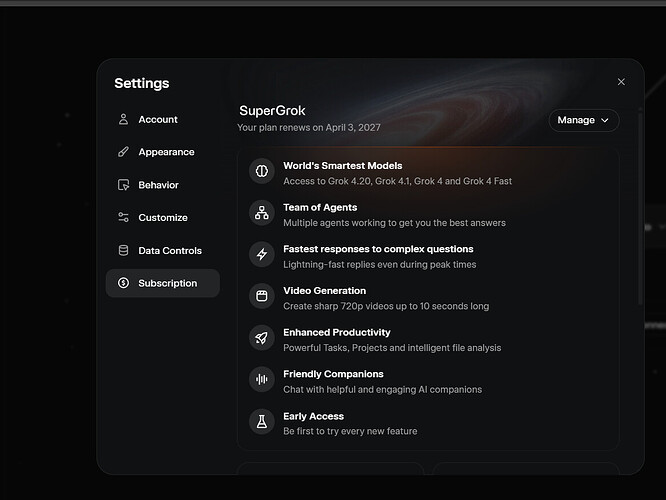The width and height of the screenshot is (666, 500).
Task: Click the Subscription dollar icon
Action: click(123, 283)
